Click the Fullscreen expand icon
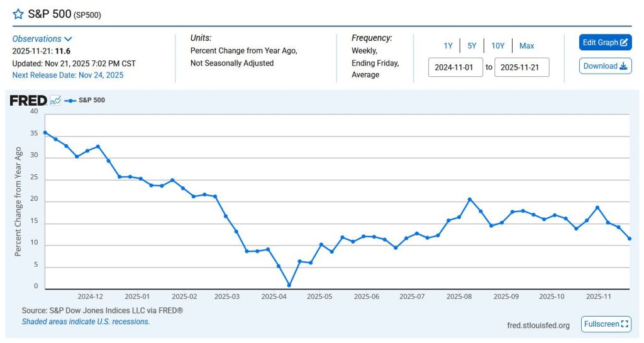 coord(625,324)
